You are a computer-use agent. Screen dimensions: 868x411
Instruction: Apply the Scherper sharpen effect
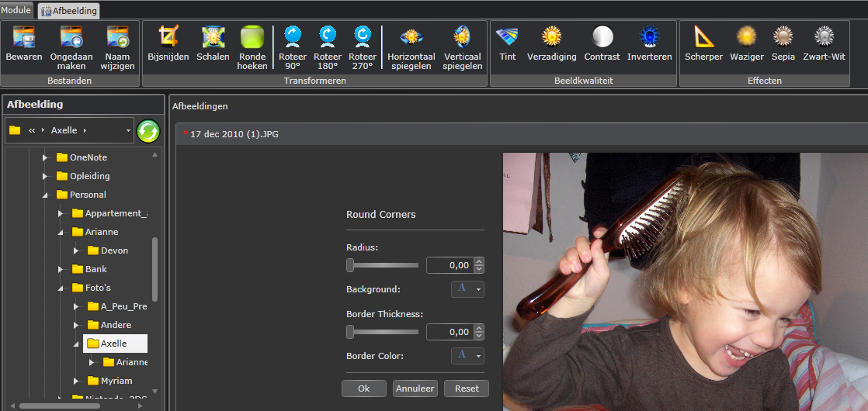point(703,36)
